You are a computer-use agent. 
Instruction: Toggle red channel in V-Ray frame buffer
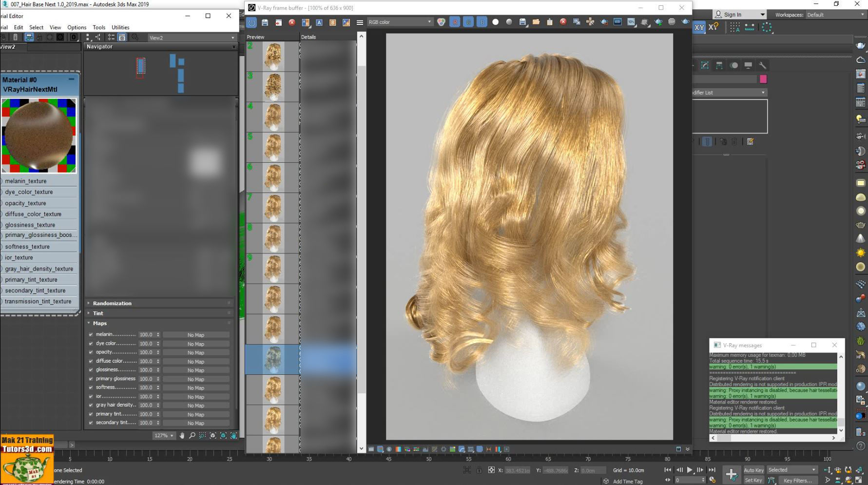click(455, 22)
